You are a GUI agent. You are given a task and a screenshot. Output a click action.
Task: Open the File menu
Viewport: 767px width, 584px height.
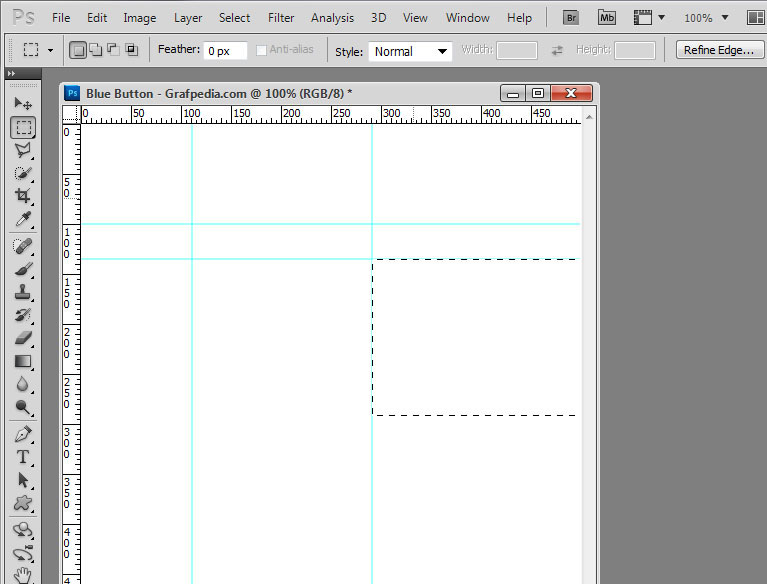pyautogui.click(x=61, y=18)
